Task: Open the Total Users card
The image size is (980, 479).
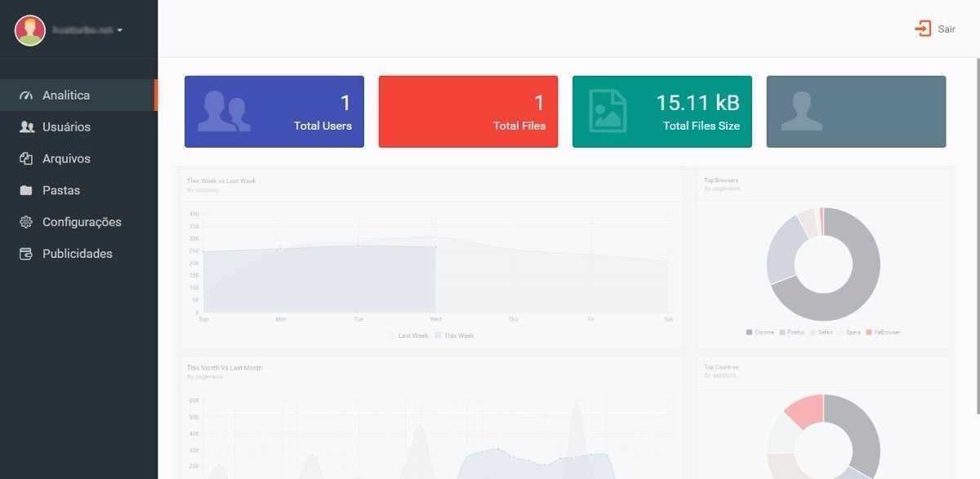Action: tap(274, 112)
